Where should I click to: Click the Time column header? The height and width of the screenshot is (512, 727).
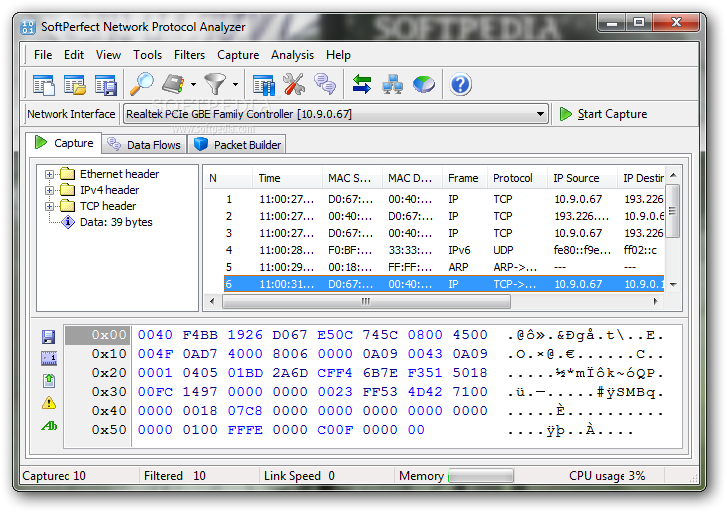coord(287,178)
